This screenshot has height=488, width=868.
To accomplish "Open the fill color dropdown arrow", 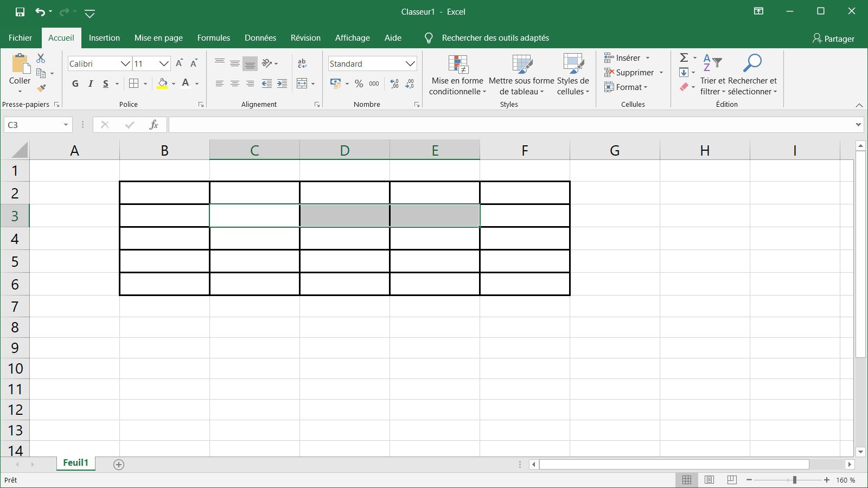I will click(174, 84).
